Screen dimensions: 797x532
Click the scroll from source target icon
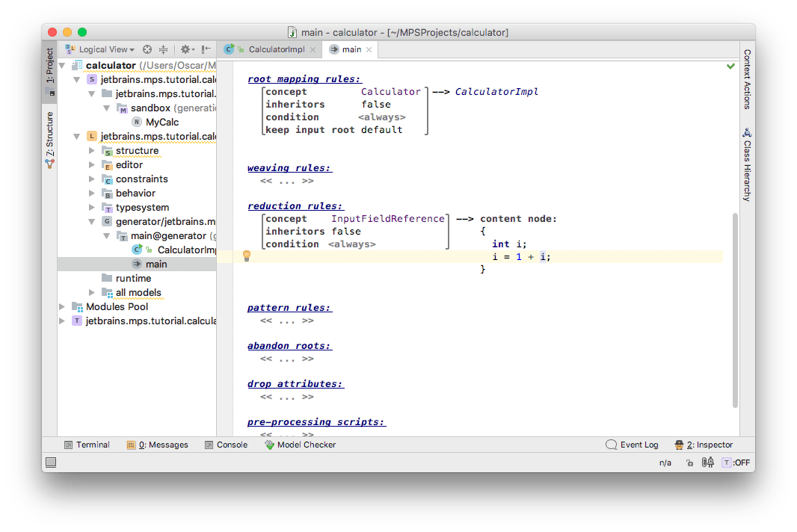[x=147, y=49]
